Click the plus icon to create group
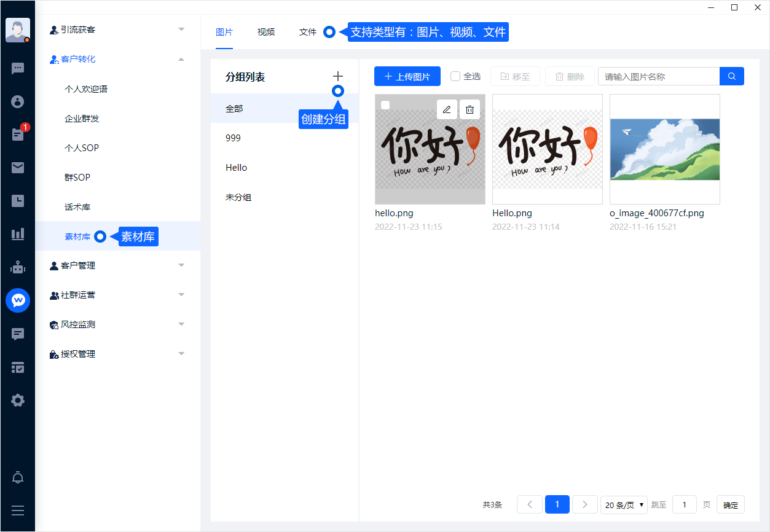This screenshot has height=532, width=770. (338, 76)
